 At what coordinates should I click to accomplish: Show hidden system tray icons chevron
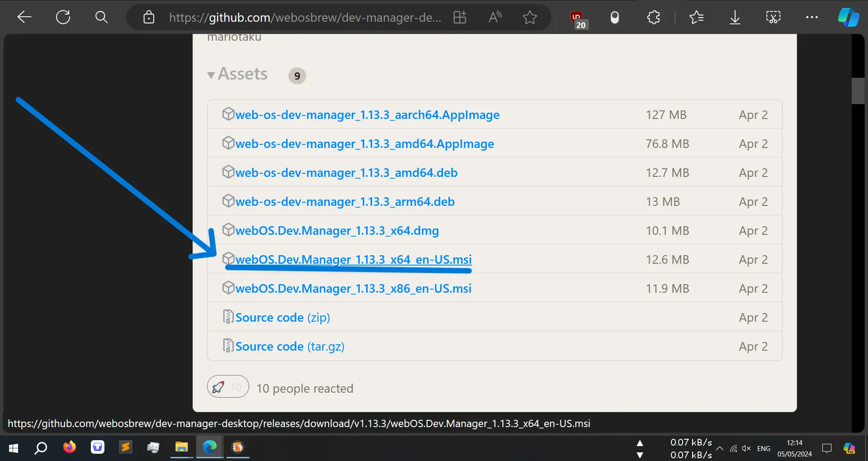click(x=720, y=448)
